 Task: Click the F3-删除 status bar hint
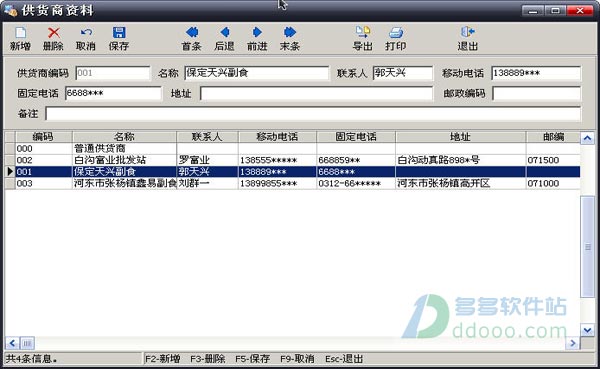208,359
